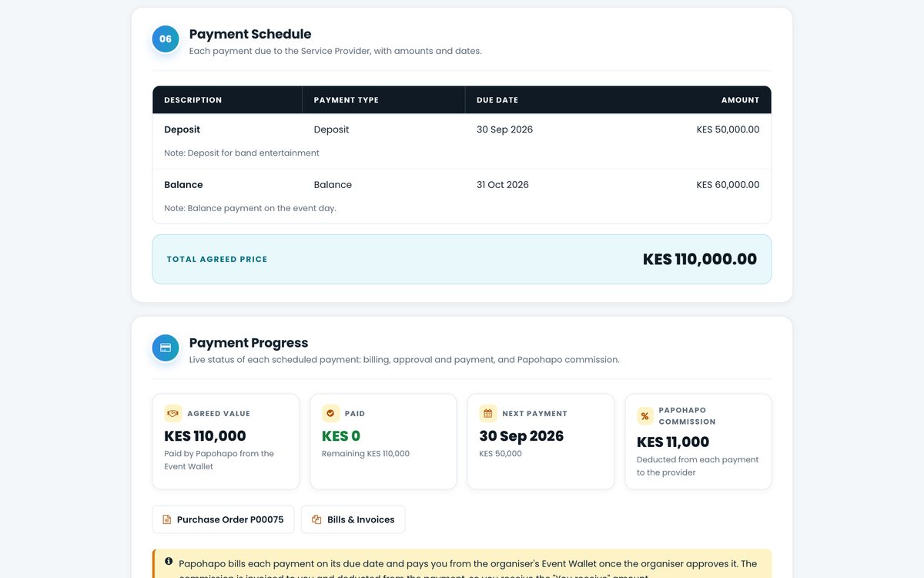Click the Payment Progress card icon
This screenshot has width=924, height=578.
point(166,348)
